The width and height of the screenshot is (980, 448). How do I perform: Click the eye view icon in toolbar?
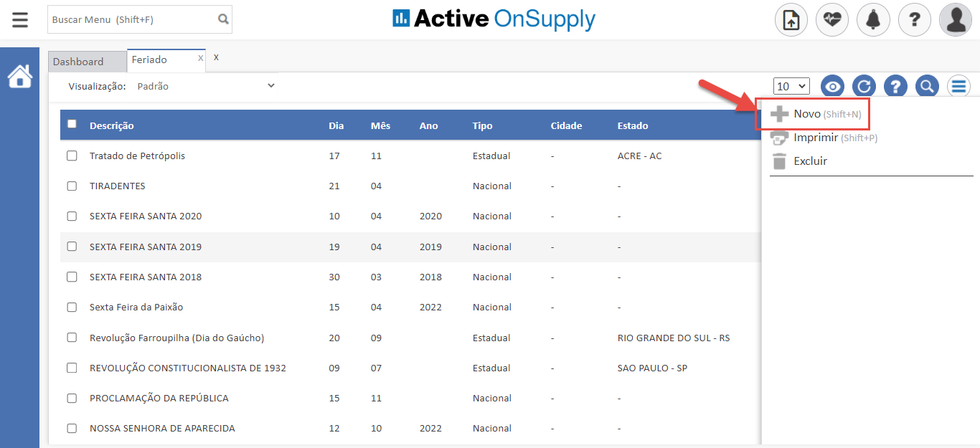pyautogui.click(x=833, y=87)
